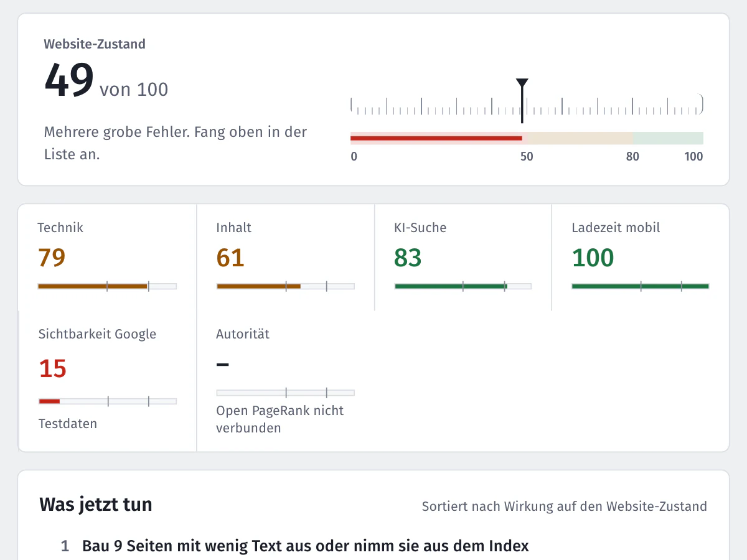Click the scale label 50
Screen dimensions: 747x560
tap(527, 157)
